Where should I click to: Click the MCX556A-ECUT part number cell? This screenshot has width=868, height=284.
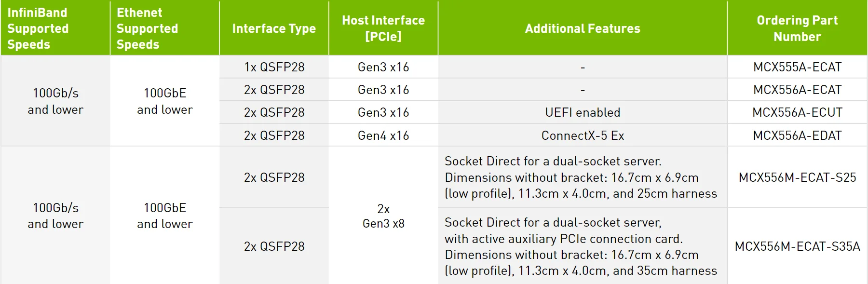797,112
